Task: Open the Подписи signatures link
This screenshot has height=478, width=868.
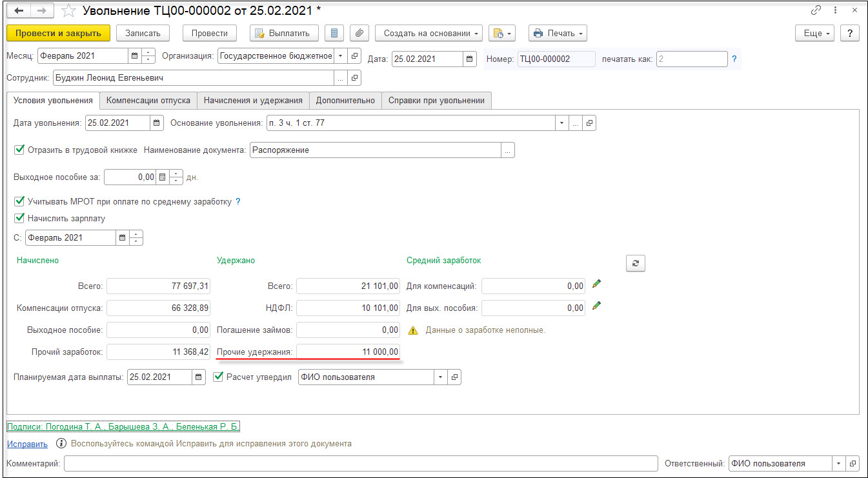Action: click(x=123, y=427)
